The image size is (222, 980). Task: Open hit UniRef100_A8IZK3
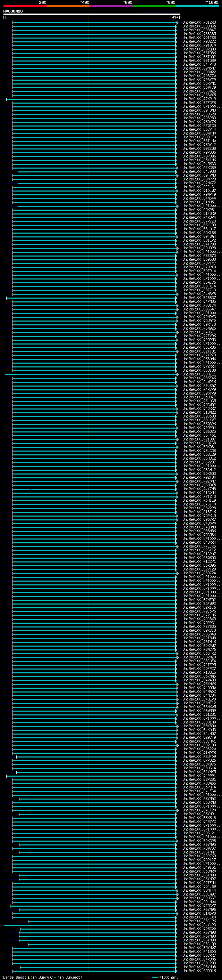coord(199,23)
